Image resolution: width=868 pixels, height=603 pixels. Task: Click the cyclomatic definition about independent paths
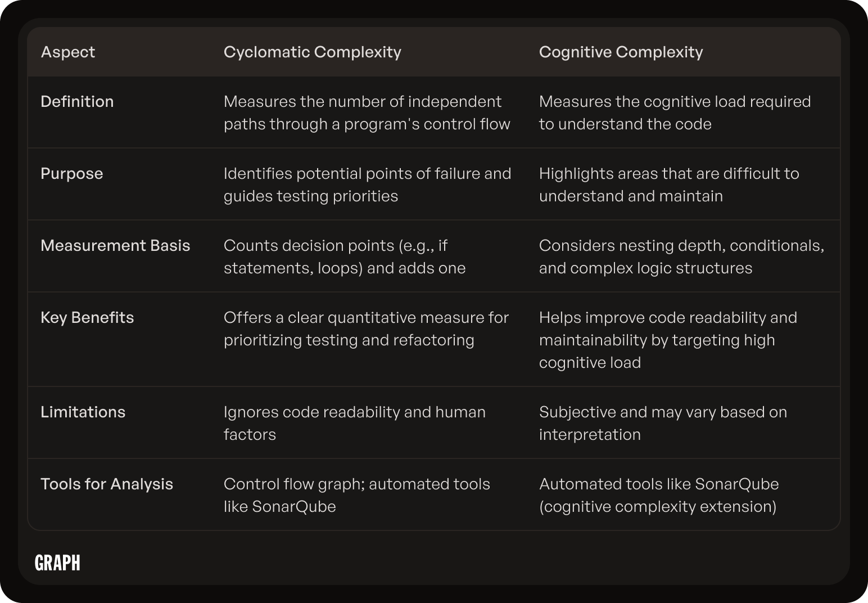[x=367, y=112]
